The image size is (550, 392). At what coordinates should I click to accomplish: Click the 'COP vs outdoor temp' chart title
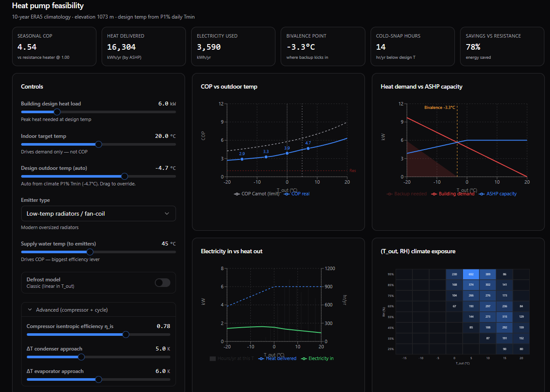(229, 87)
